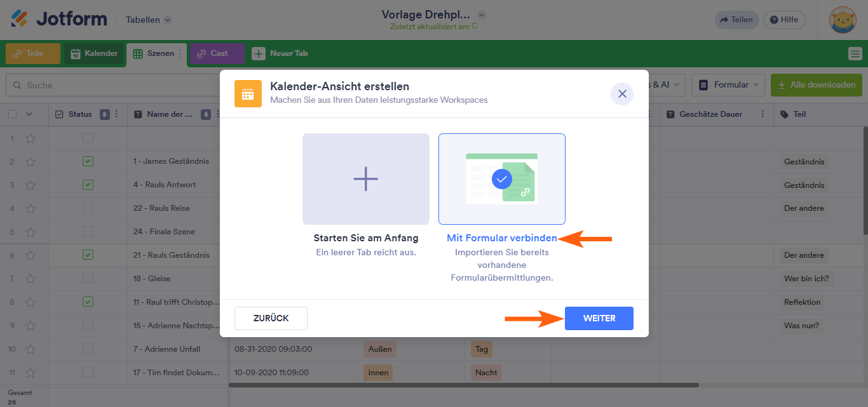Click the ZURÜCK button
This screenshot has width=868, height=407.
[271, 318]
